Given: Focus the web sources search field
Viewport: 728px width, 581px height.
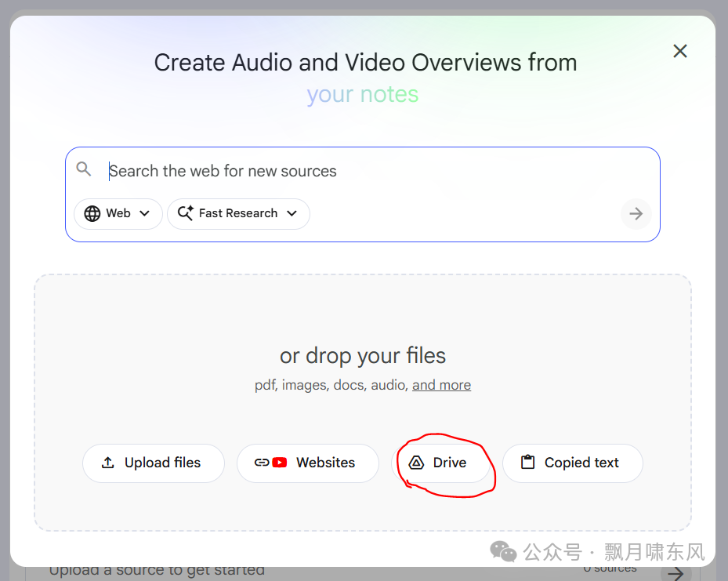Looking at the screenshot, I should [x=362, y=171].
